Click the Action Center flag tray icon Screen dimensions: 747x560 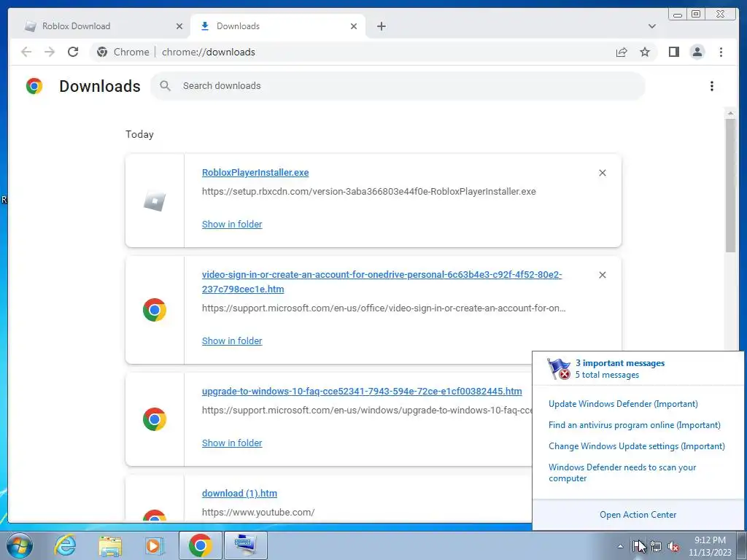click(638, 545)
